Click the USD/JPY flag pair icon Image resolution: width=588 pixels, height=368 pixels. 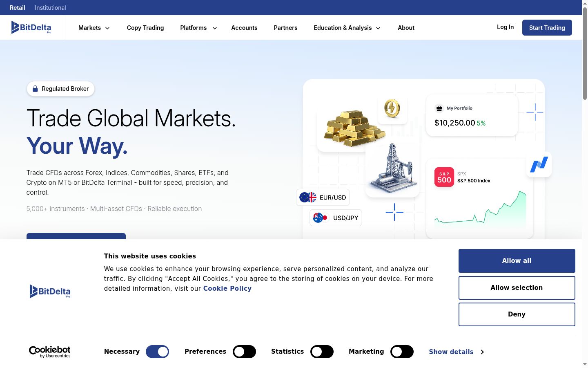pos(320,218)
